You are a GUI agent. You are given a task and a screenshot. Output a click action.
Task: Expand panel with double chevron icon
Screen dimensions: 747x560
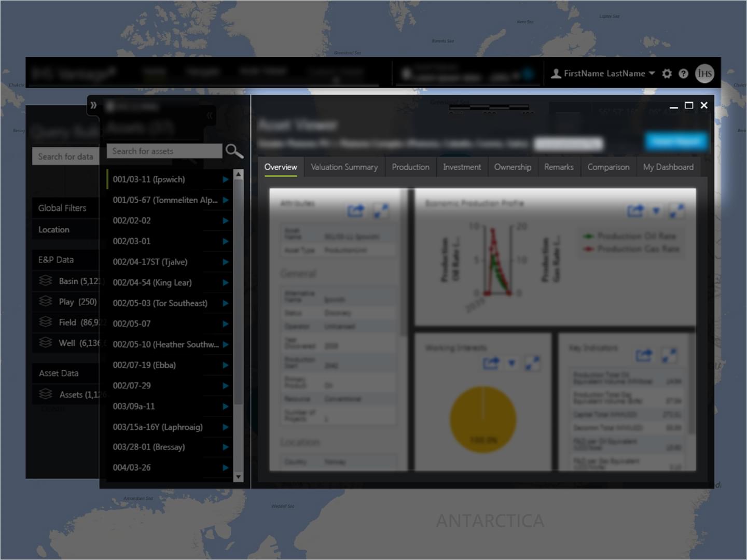[x=93, y=105]
